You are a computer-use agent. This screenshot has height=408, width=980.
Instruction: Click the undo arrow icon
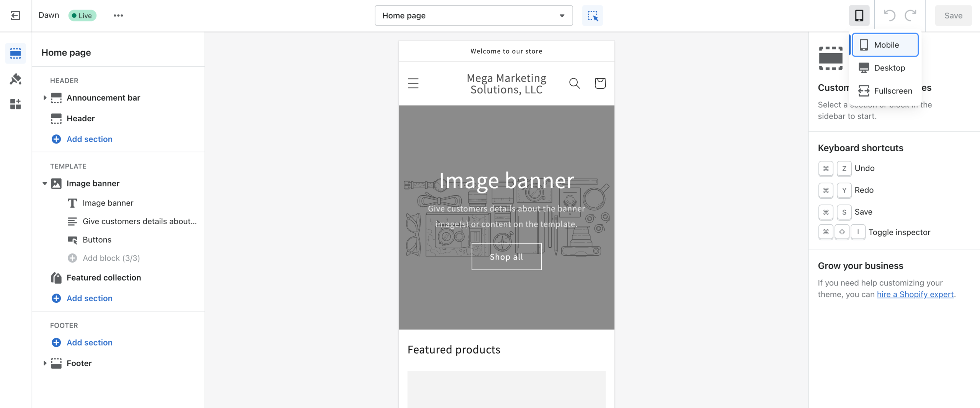889,16
